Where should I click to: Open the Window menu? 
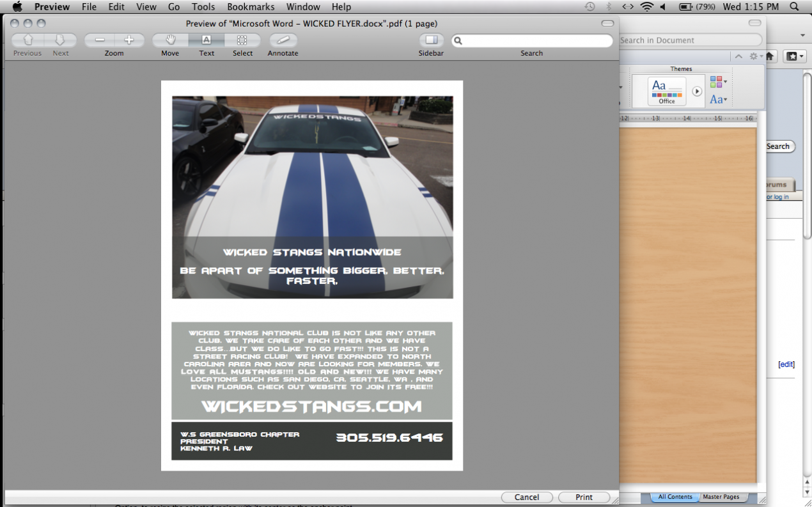(x=303, y=7)
